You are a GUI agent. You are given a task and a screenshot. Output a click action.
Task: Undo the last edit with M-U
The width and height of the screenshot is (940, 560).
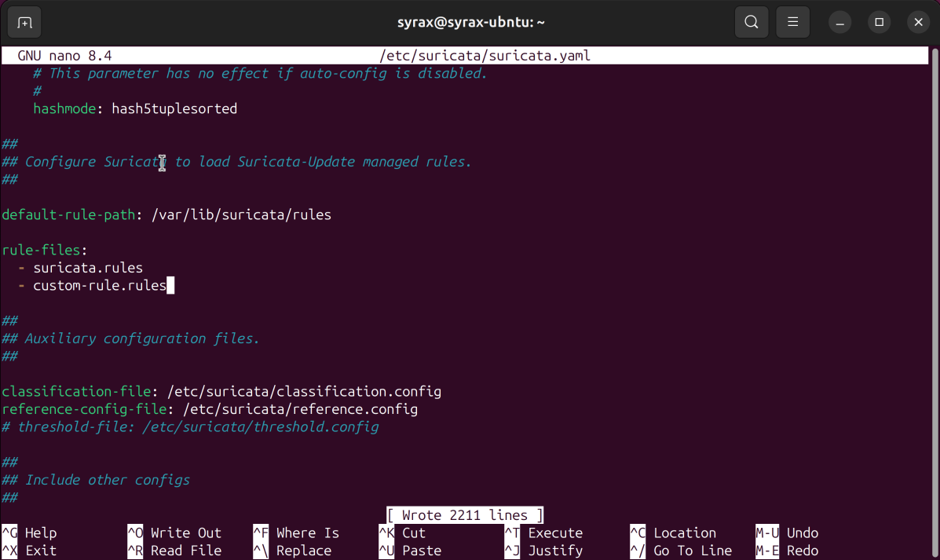click(789, 533)
